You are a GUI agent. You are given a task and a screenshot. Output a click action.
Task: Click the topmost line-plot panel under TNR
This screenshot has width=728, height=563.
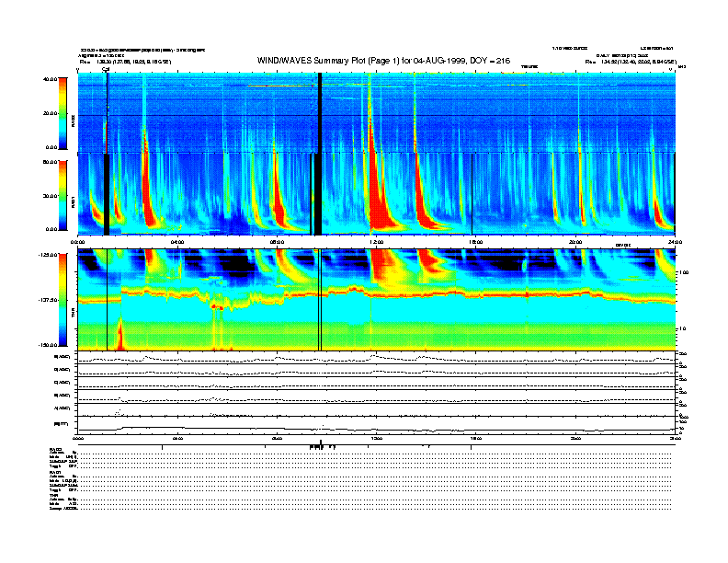click(x=377, y=358)
